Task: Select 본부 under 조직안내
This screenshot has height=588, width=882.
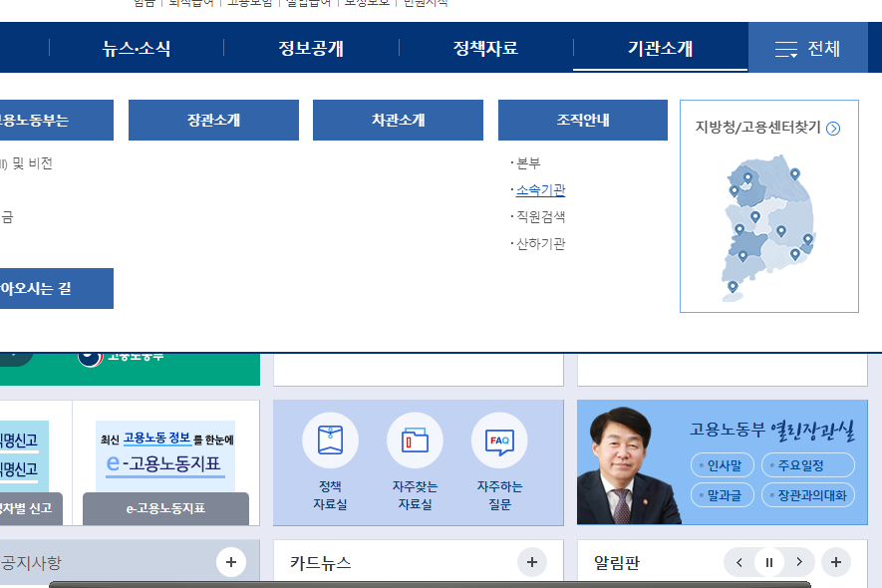Action: click(x=528, y=163)
